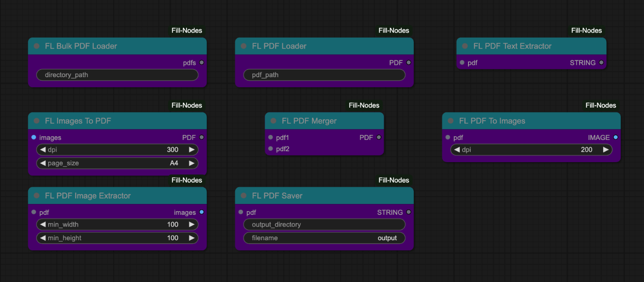Increase min_width value
Image resolution: width=644 pixels, height=282 pixels.
[x=191, y=224]
